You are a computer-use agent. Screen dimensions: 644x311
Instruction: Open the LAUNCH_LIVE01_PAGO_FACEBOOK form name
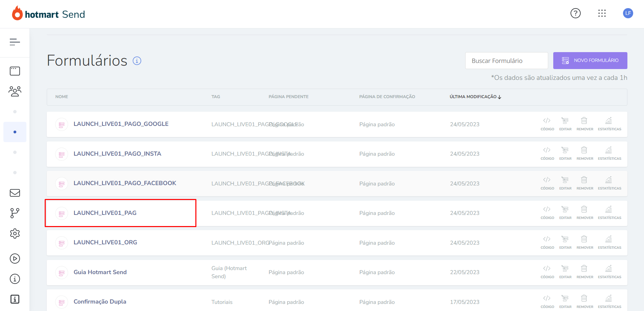coord(125,183)
